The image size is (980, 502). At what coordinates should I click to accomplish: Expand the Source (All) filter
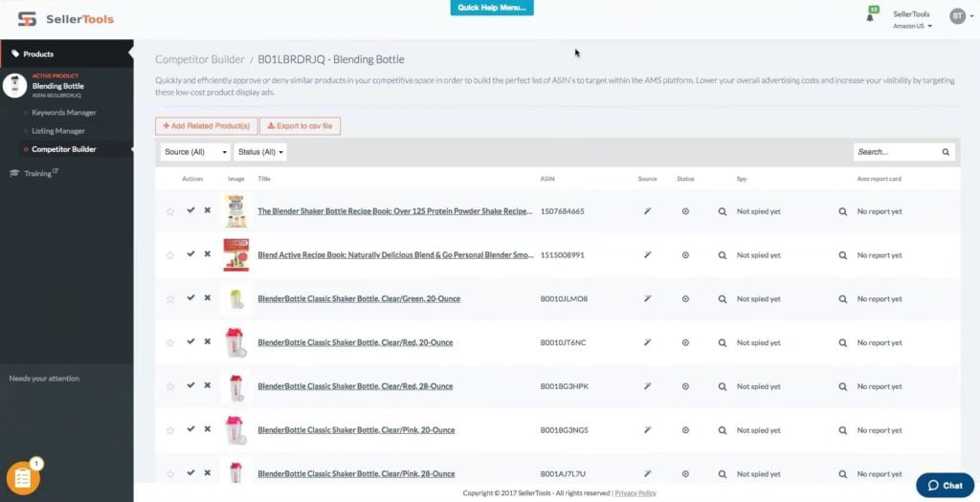pos(195,152)
